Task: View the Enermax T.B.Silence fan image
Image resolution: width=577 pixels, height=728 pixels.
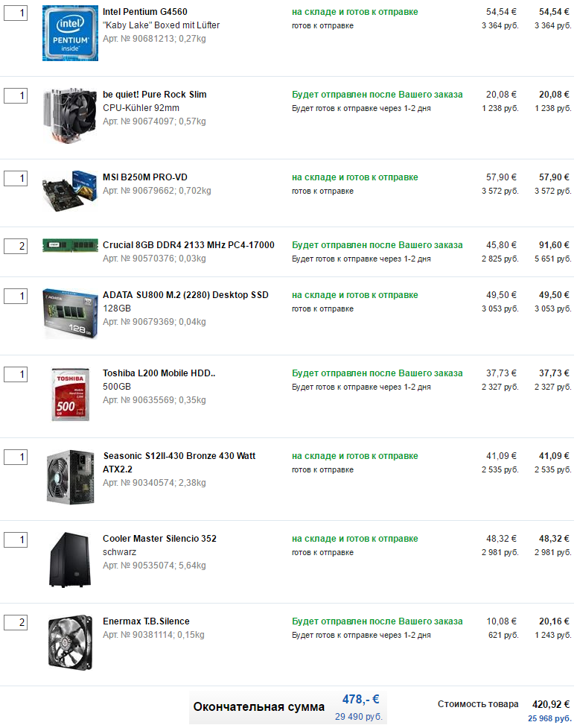Action: [x=71, y=642]
